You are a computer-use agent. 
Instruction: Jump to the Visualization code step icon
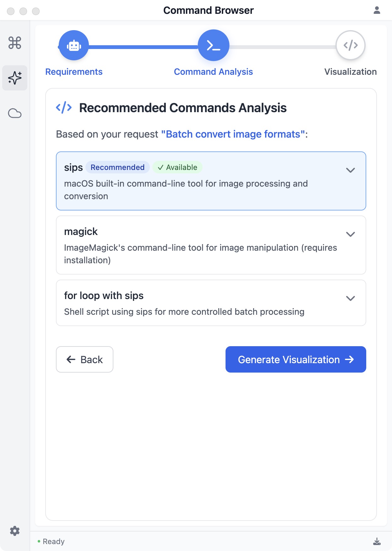(x=351, y=45)
